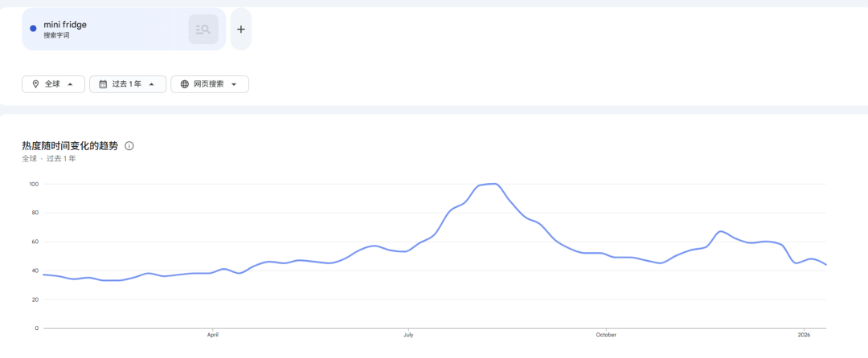This screenshot has width=868, height=358.
Task: Open info tooltip next to 热度随时间变化的趋势
Action: coord(129,146)
